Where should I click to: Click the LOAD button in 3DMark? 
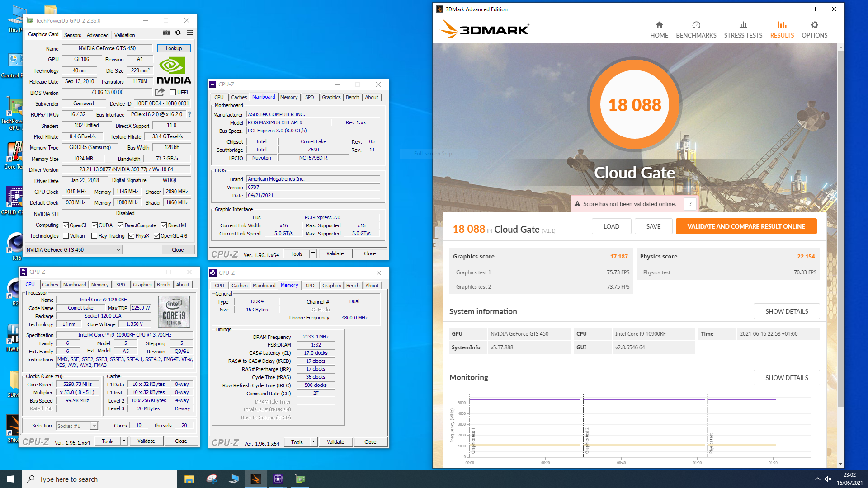click(611, 226)
